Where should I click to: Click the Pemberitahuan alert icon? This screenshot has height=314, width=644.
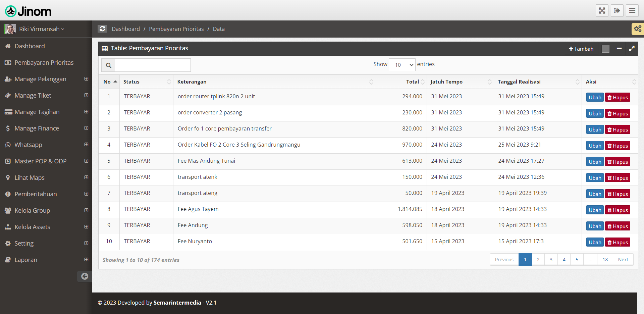[x=8, y=194]
